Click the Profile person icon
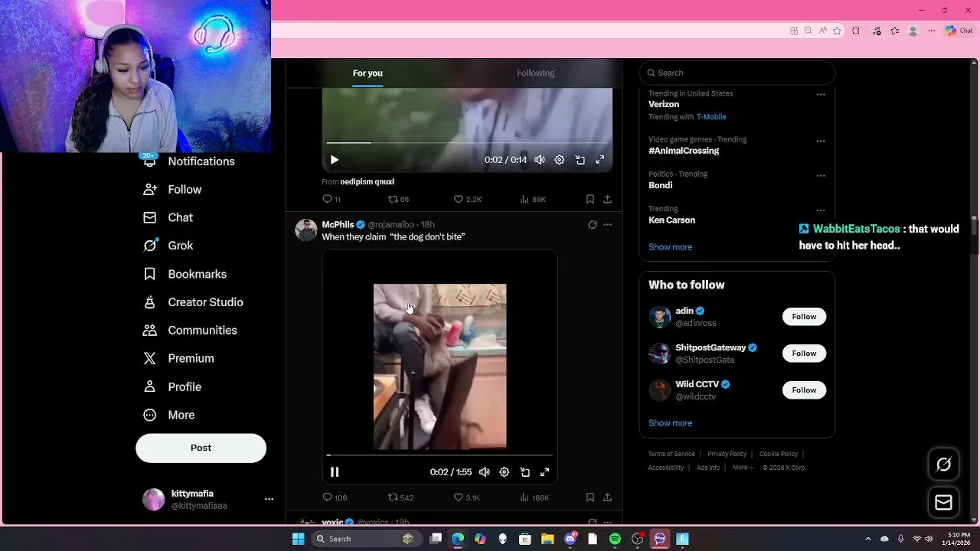This screenshot has width=980, height=551. point(150,386)
